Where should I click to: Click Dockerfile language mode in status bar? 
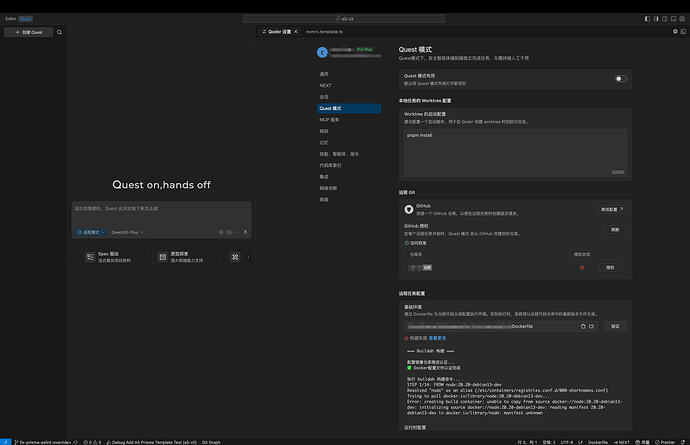coord(598,442)
